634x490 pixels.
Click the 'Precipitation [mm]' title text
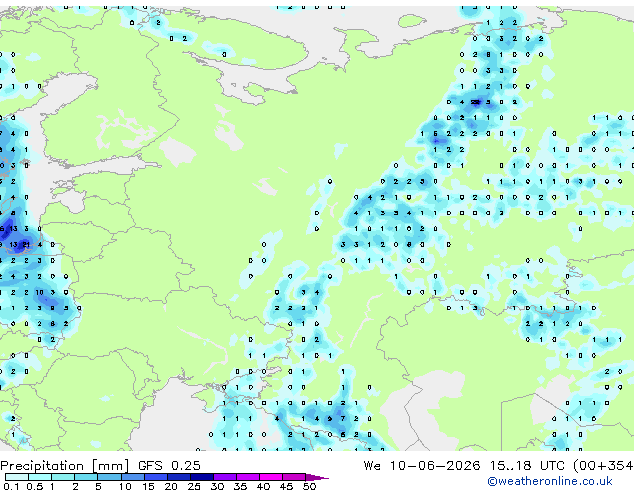(x=65, y=466)
